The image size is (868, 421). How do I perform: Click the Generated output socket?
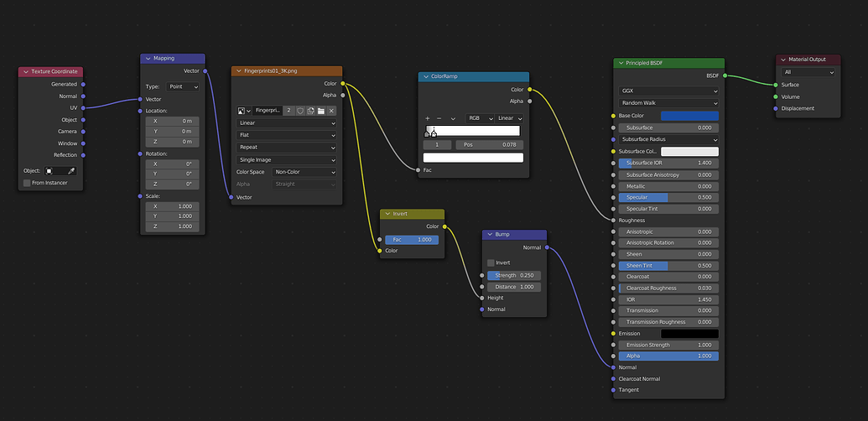(x=83, y=84)
